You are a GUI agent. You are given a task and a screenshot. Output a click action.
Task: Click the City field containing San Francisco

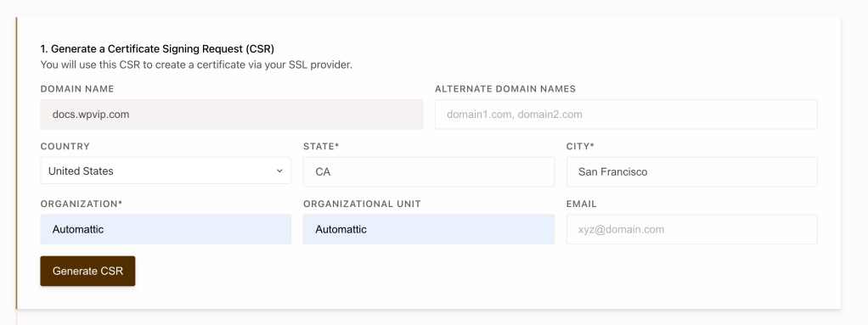pos(692,172)
